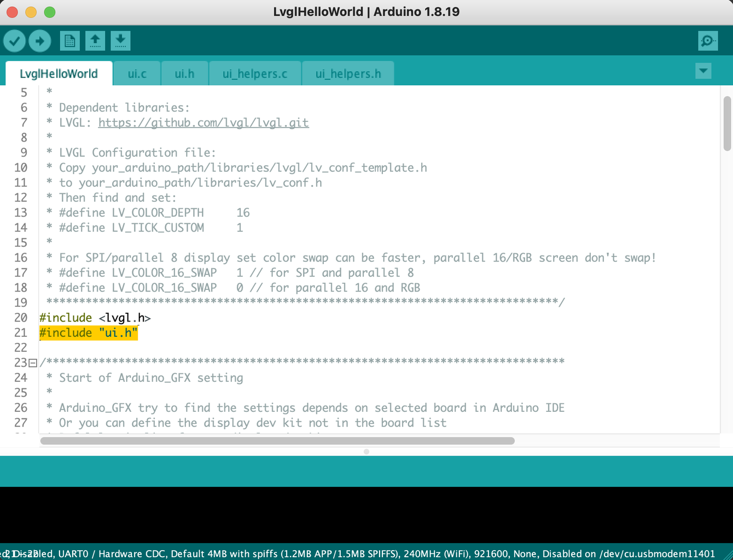Click "LVGL Configuration file:" comment text
Viewport: 733px width, 560px height.
point(137,153)
